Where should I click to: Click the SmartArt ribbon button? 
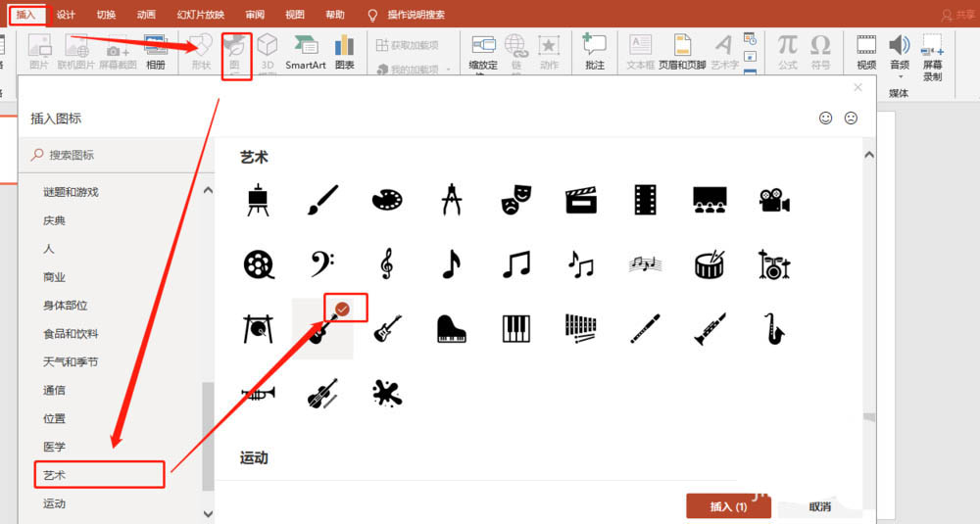[x=305, y=52]
